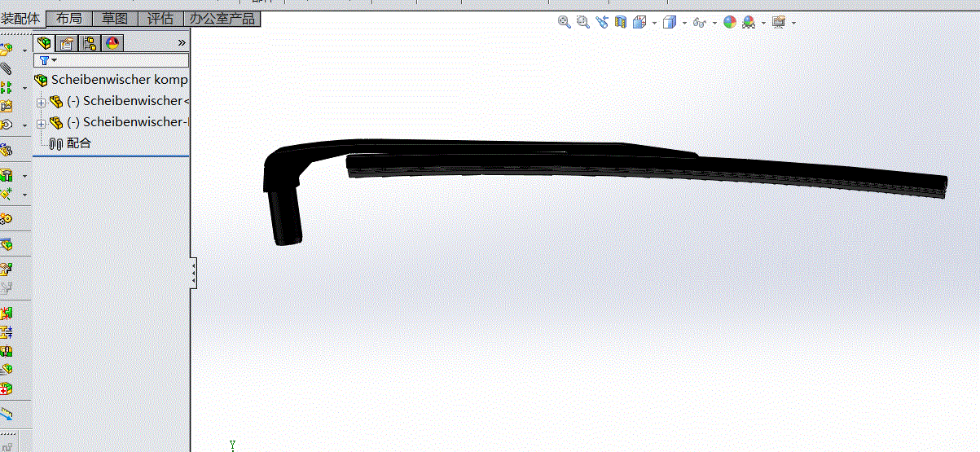Expand the first (-) Scheibenwischer< component
The image size is (980, 452).
[41, 103]
